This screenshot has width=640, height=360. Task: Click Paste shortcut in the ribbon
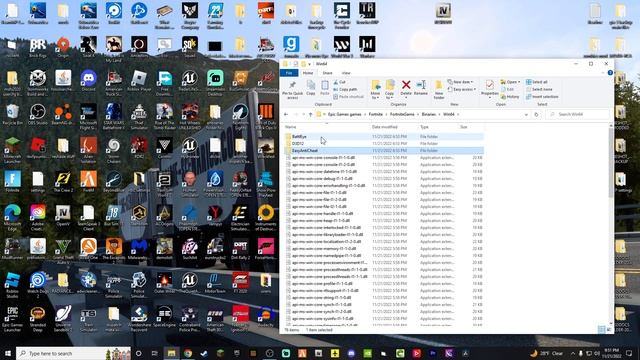pyautogui.click(x=348, y=97)
